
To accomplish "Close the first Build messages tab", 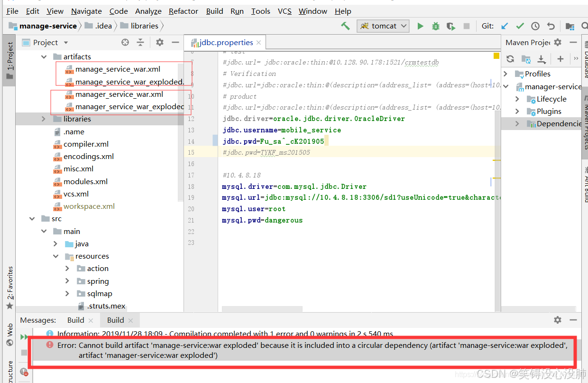I will click(x=91, y=320).
